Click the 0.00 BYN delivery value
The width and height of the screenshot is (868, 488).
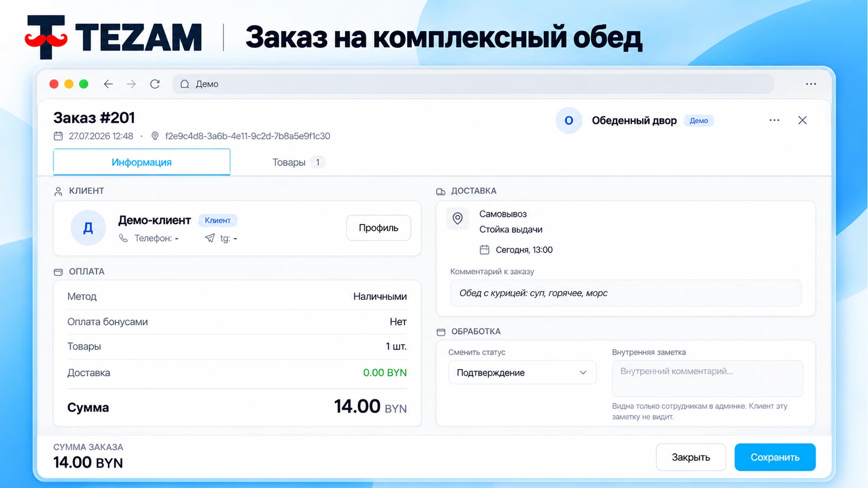(385, 373)
